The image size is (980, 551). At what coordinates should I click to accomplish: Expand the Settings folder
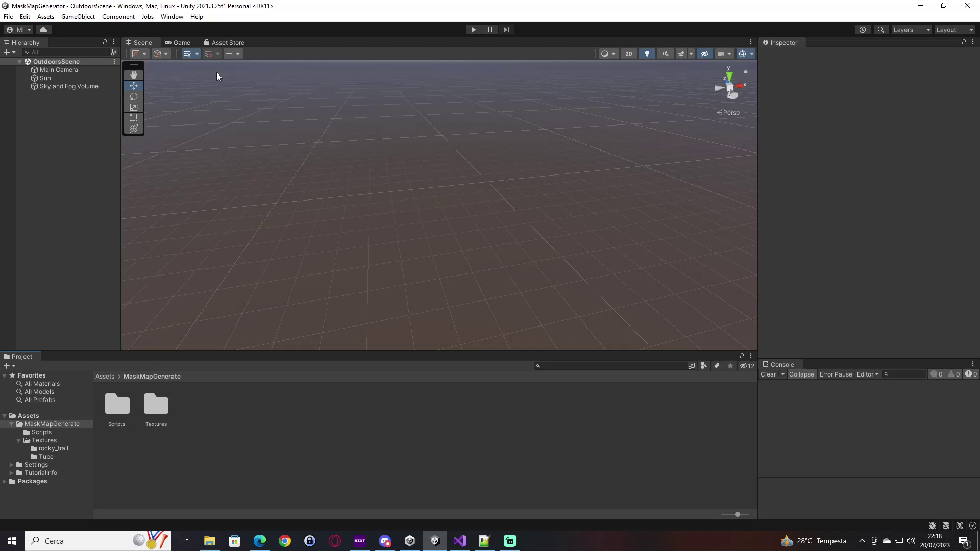pos(12,465)
